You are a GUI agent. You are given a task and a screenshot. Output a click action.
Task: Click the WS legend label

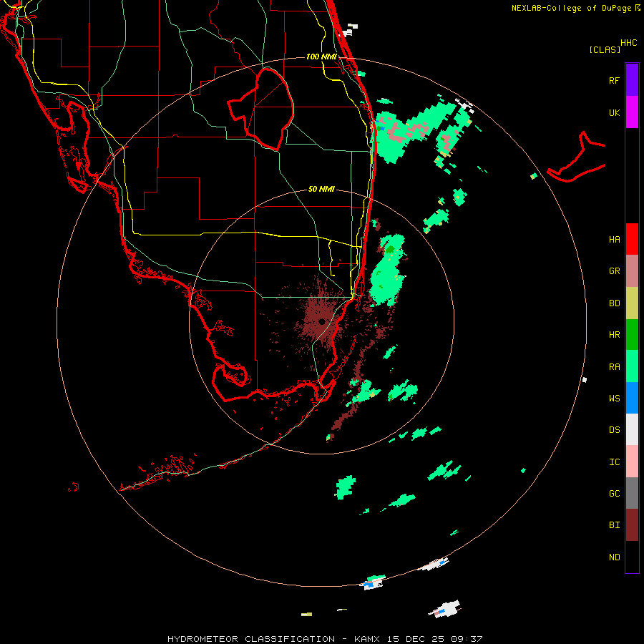614,398
